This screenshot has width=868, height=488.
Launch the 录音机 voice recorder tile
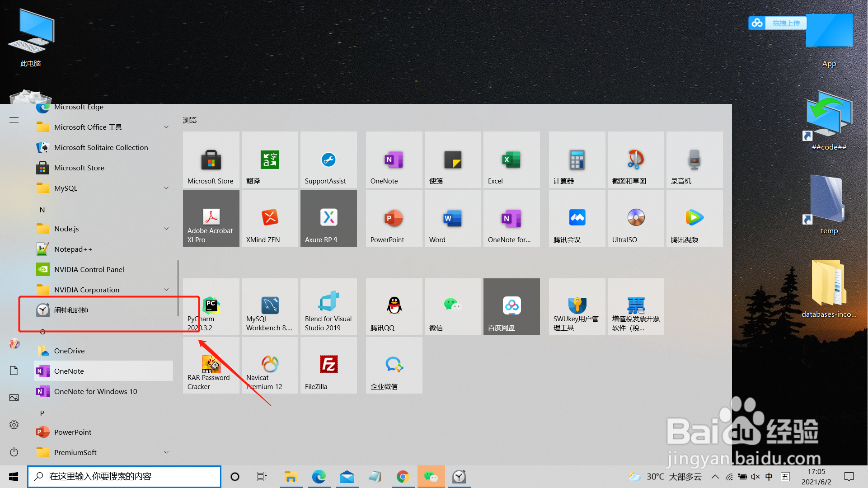694,160
